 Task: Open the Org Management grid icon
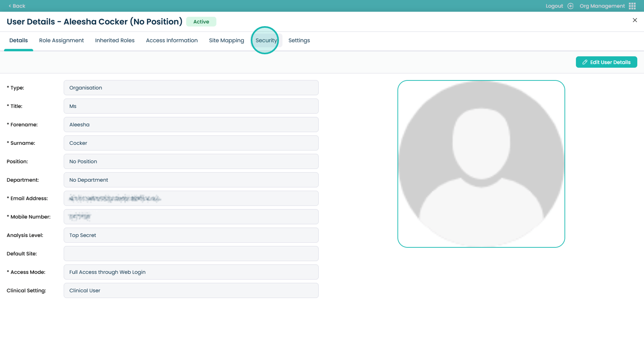coord(632,6)
